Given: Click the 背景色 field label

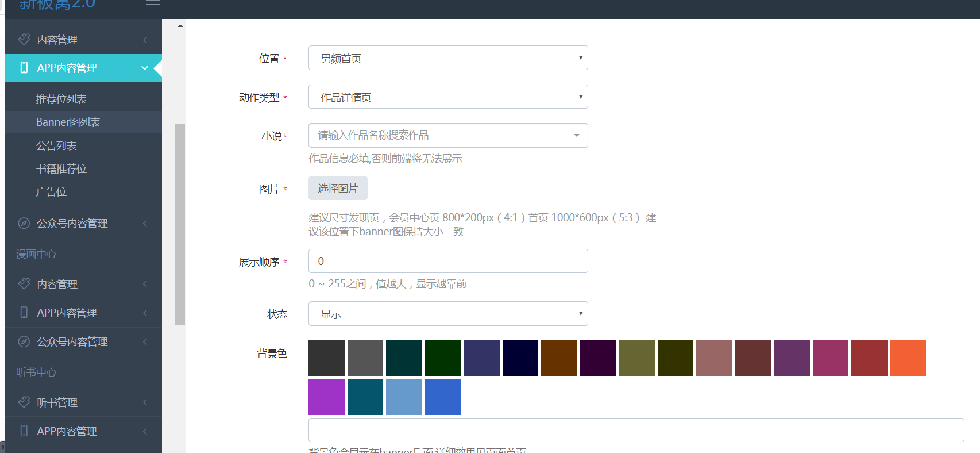Looking at the screenshot, I should point(272,353).
